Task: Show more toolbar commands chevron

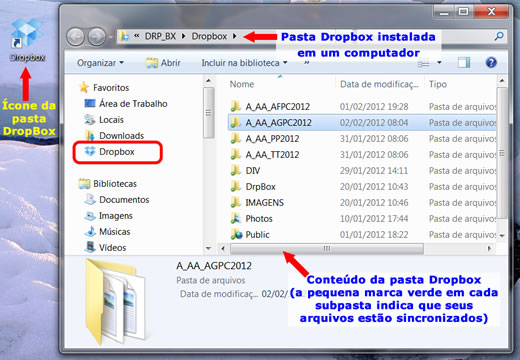Action: (307, 63)
